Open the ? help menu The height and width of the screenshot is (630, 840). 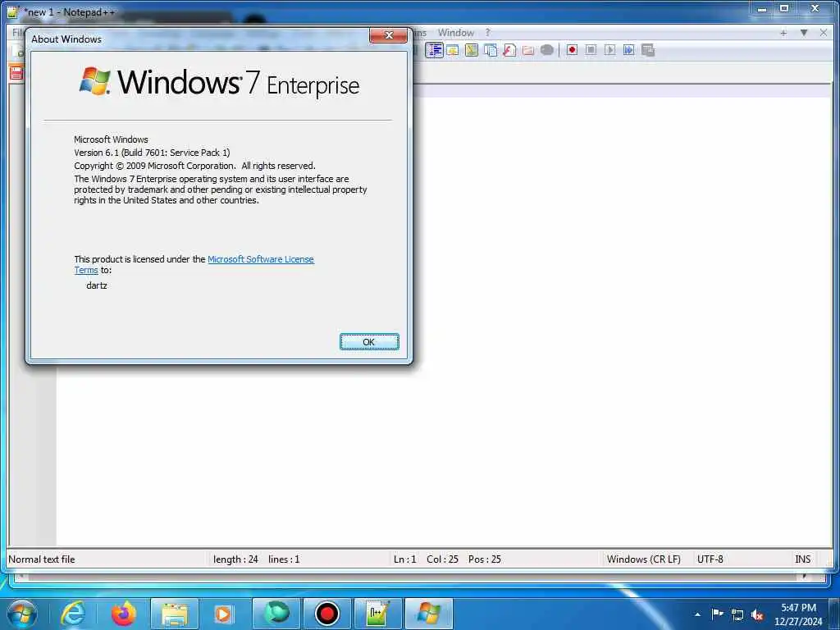pos(487,33)
